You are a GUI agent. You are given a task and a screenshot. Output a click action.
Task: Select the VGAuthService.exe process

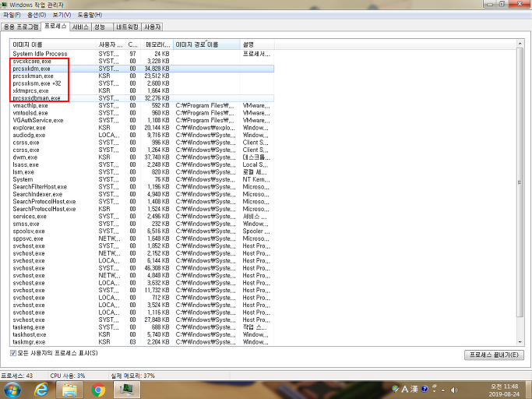142,120
